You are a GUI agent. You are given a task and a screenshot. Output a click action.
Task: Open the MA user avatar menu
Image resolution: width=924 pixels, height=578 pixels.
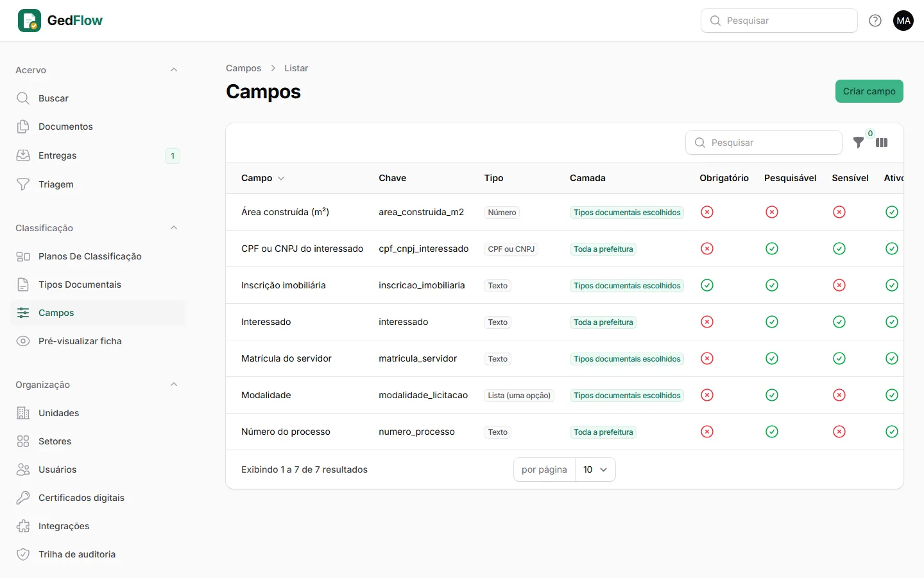pyautogui.click(x=903, y=21)
